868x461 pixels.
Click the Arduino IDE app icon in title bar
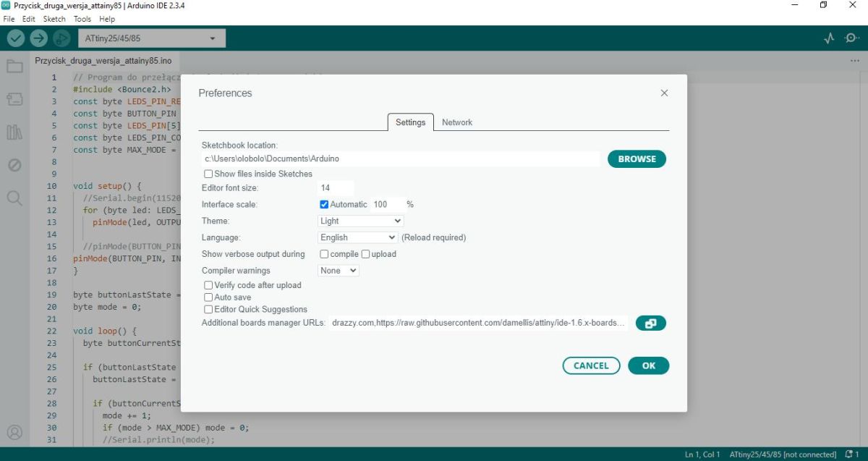(x=6, y=5)
